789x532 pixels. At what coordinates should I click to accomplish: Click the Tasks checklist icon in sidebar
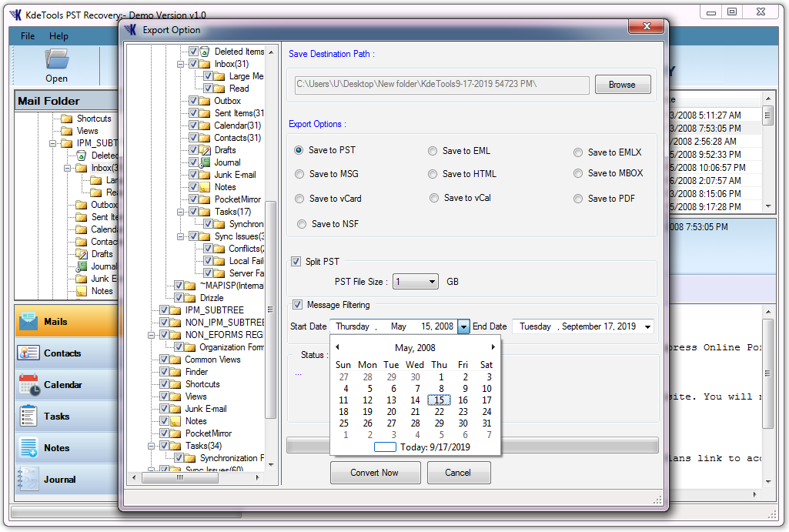[28, 417]
